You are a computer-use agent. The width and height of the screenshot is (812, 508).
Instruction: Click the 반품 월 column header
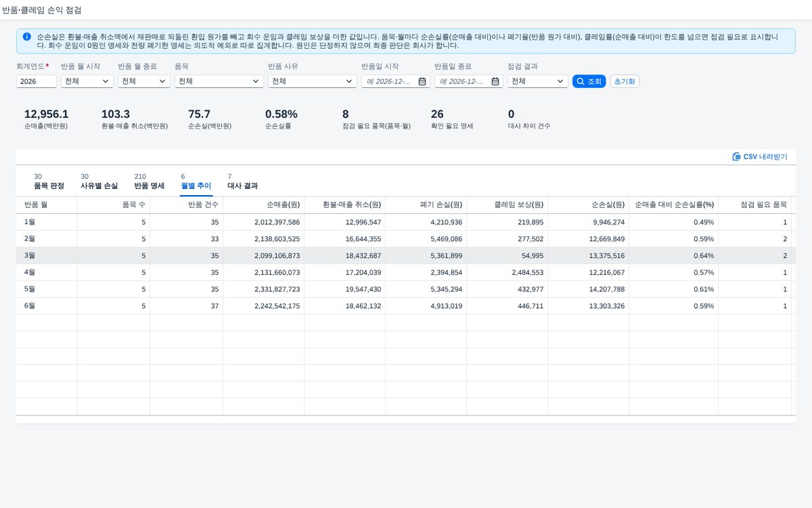click(47, 205)
